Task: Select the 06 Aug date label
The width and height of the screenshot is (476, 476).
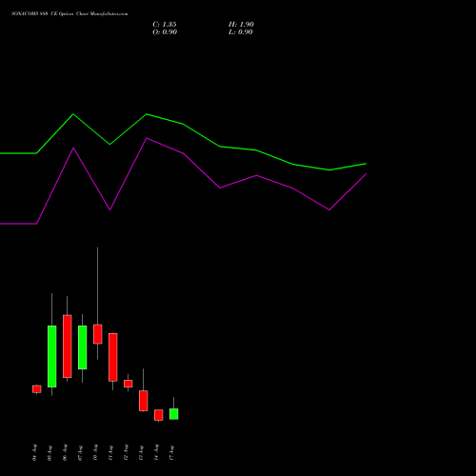Action: 65,452
